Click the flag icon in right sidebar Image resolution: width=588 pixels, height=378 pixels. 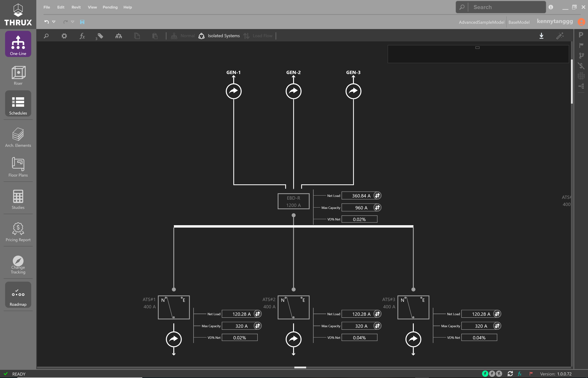tap(581, 45)
